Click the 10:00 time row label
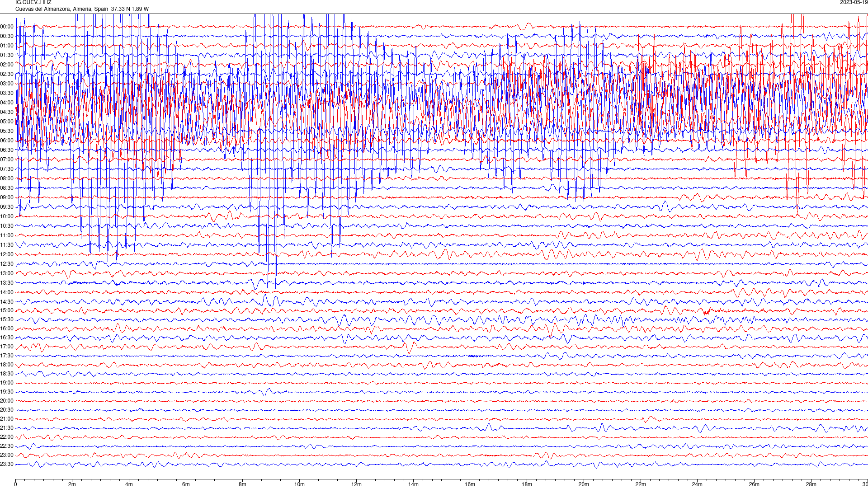This screenshot has height=488, width=868. [7, 217]
